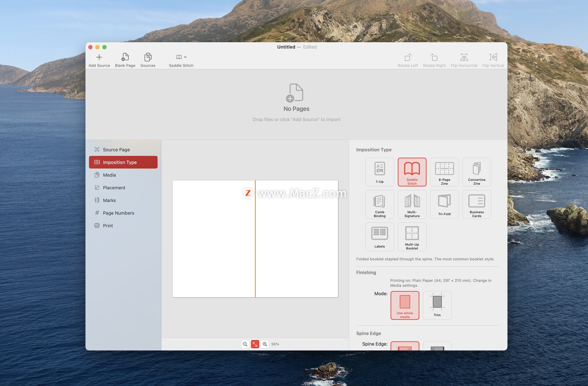Open the Media sidebar section
The height and width of the screenshot is (386, 588).
click(x=109, y=175)
